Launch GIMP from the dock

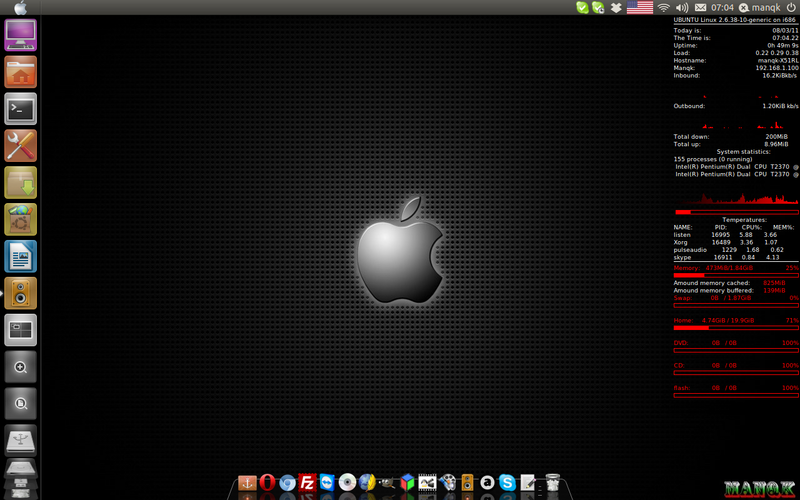click(x=387, y=483)
